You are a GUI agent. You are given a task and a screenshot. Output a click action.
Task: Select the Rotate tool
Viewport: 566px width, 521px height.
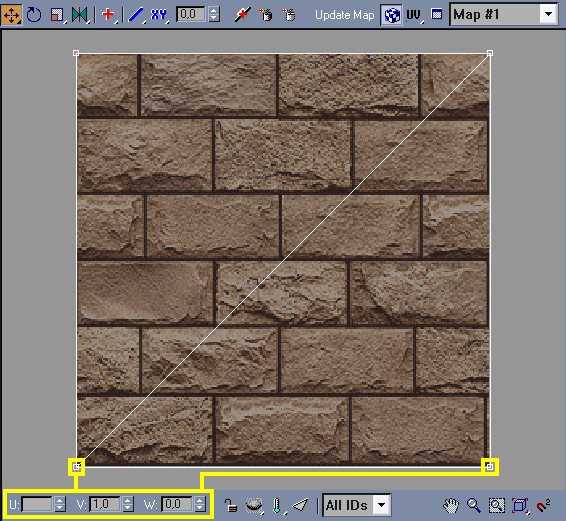point(34,15)
